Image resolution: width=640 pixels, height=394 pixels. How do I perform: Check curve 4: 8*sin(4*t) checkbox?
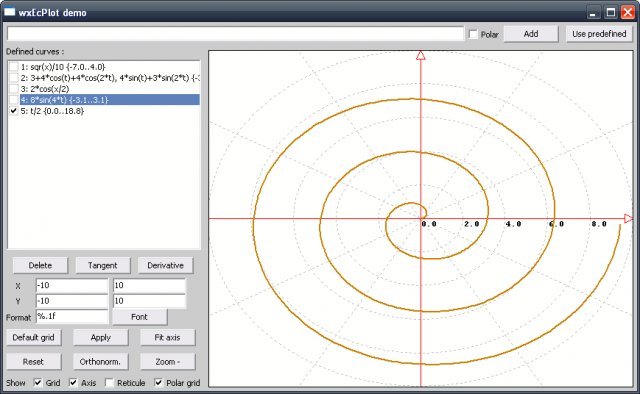coord(14,100)
